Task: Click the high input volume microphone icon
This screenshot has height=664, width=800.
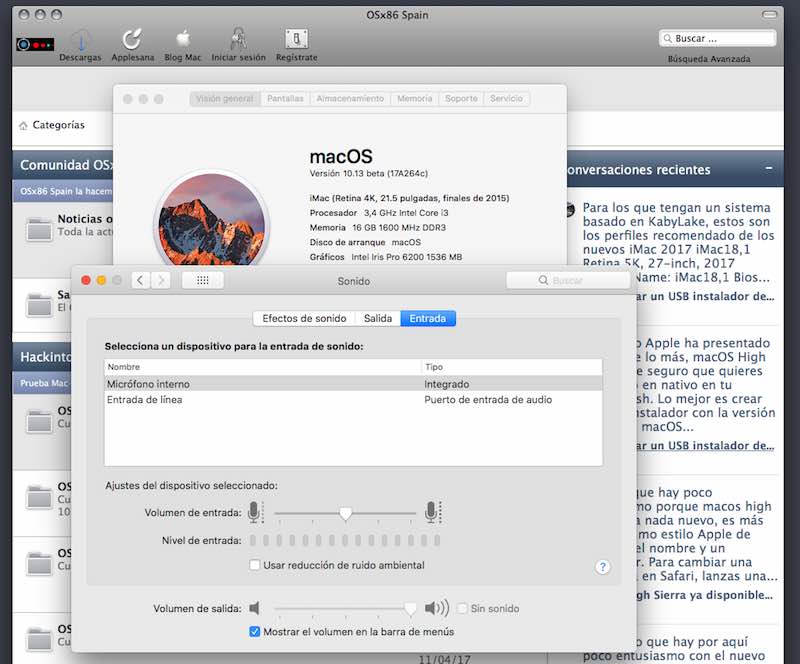Action: [433, 512]
